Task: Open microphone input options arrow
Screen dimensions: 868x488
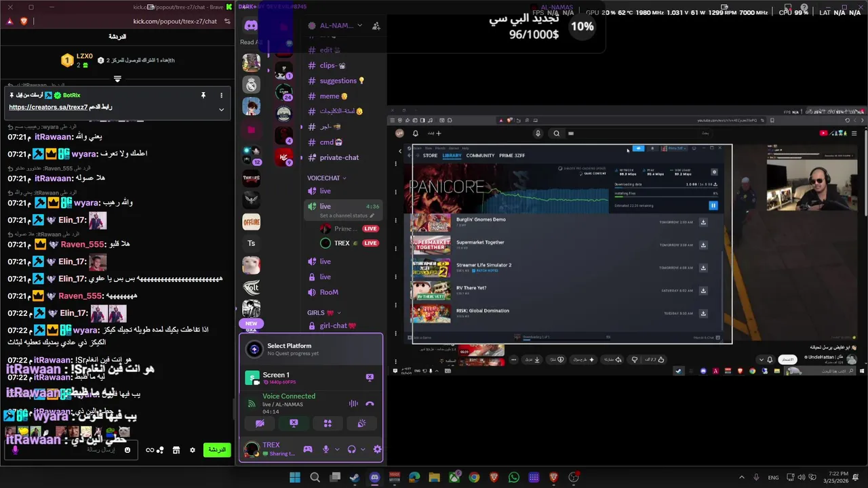Action: pos(337,449)
